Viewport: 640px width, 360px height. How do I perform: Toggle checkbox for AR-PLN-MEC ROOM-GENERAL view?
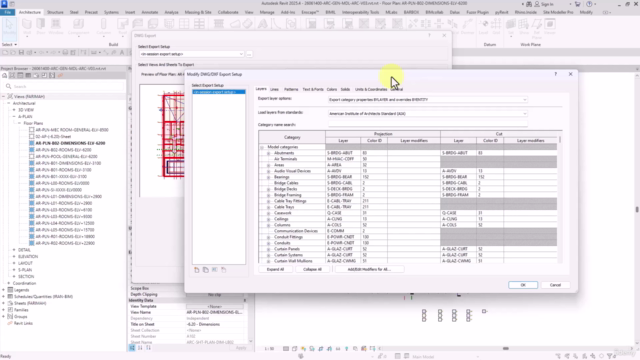(x=31, y=130)
